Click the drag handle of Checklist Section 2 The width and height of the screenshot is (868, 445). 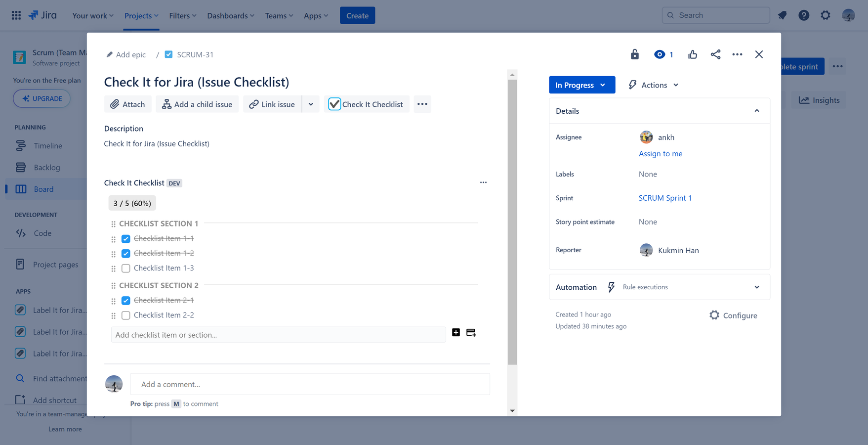coord(113,286)
